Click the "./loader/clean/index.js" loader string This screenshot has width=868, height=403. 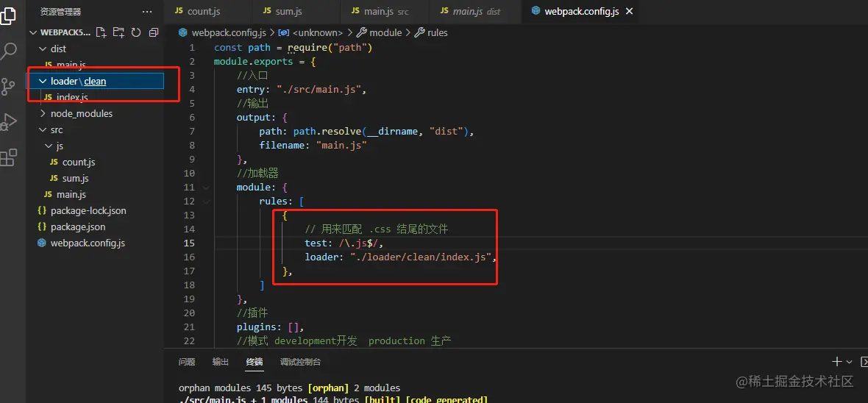421,257
